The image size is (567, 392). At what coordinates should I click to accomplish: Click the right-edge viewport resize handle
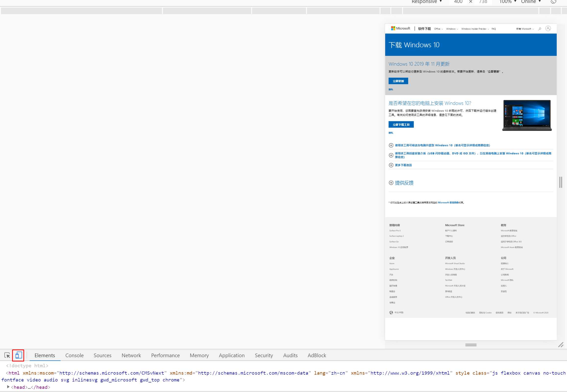560,182
